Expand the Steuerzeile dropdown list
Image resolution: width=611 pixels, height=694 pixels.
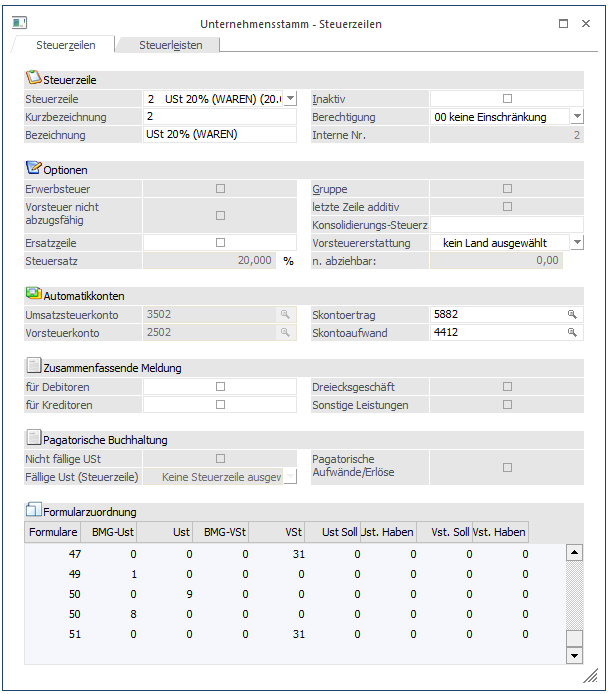[x=290, y=99]
